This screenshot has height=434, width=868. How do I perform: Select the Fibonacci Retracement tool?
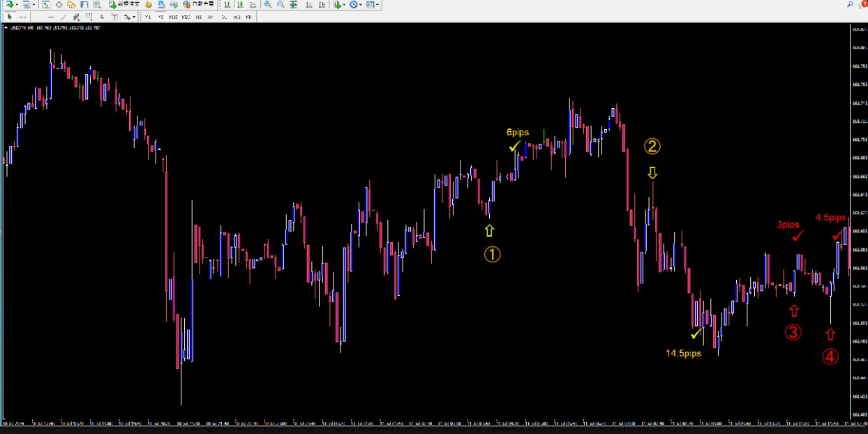(x=89, y=17)
